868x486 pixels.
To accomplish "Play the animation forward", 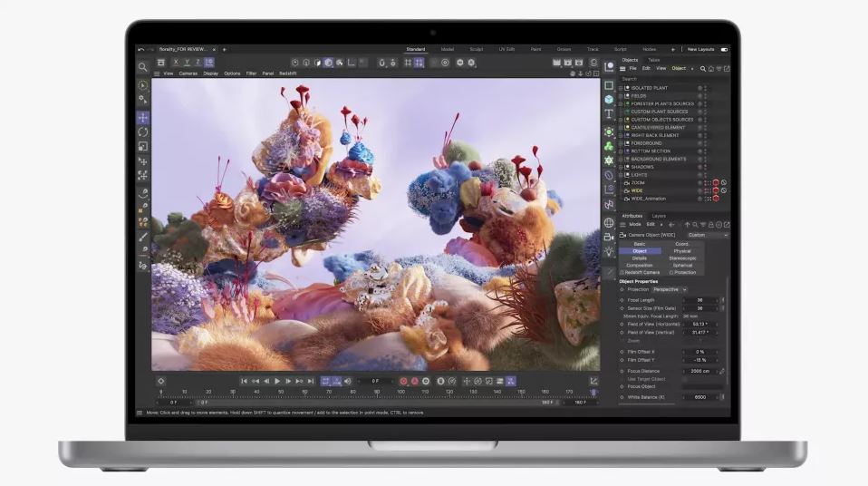I will tap(277, 381).
